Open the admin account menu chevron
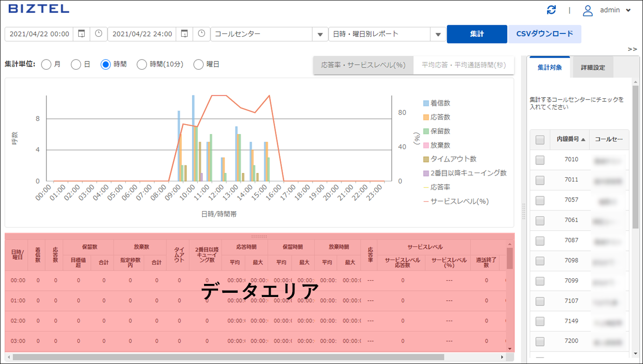Screen dimensions: 643x364 coord(629,10)
